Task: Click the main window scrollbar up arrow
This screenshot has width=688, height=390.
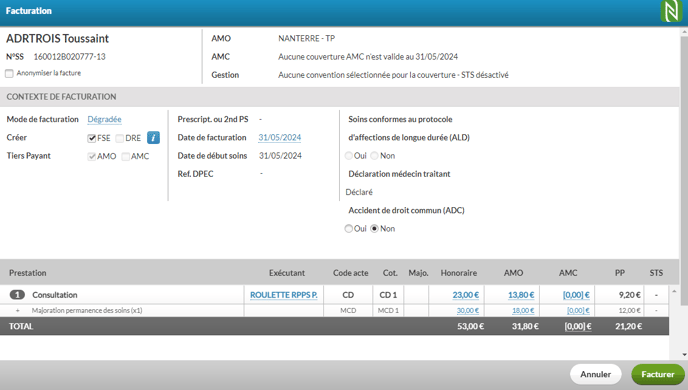Action: tap(684, 32)
